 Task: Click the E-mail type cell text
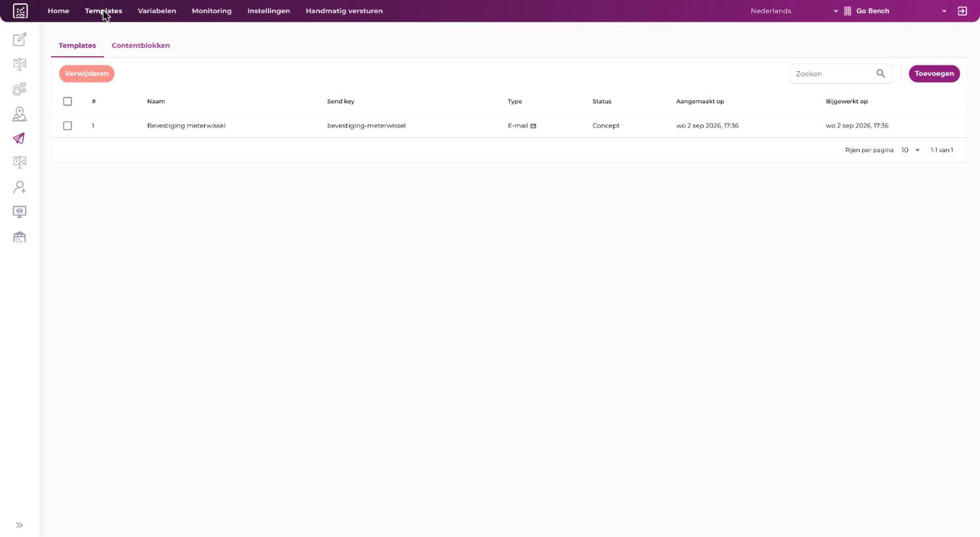pyautogui.click(x=517, y=126)
